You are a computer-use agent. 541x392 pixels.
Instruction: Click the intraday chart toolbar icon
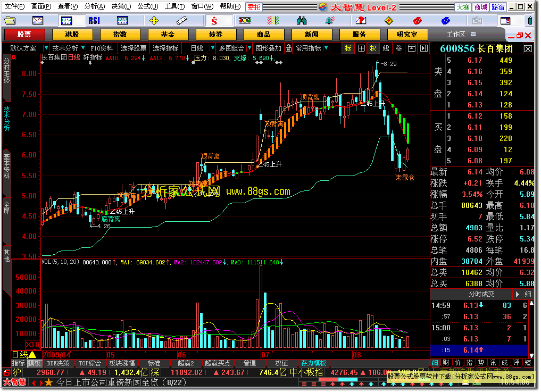[x=38, y=21]
